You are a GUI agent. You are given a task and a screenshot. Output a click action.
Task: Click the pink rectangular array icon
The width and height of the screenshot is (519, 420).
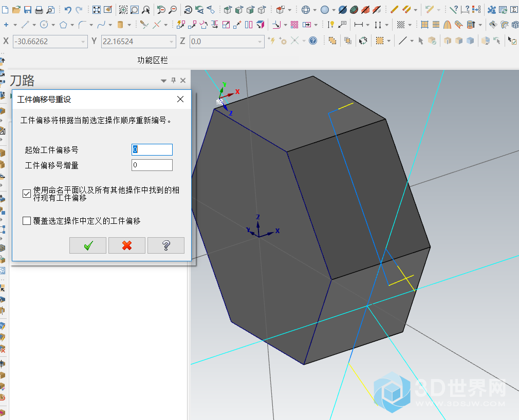point(294,25)
